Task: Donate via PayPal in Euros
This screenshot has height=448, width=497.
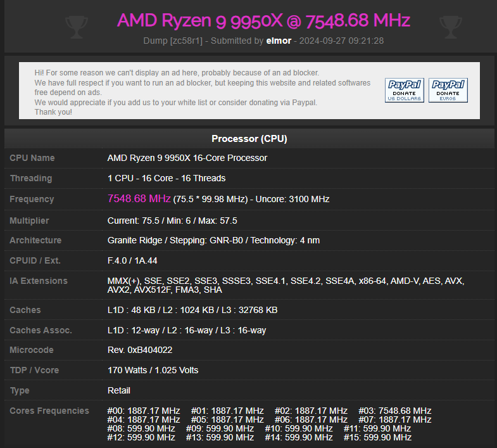Action: pyautogui.click(x=448, y=91)
